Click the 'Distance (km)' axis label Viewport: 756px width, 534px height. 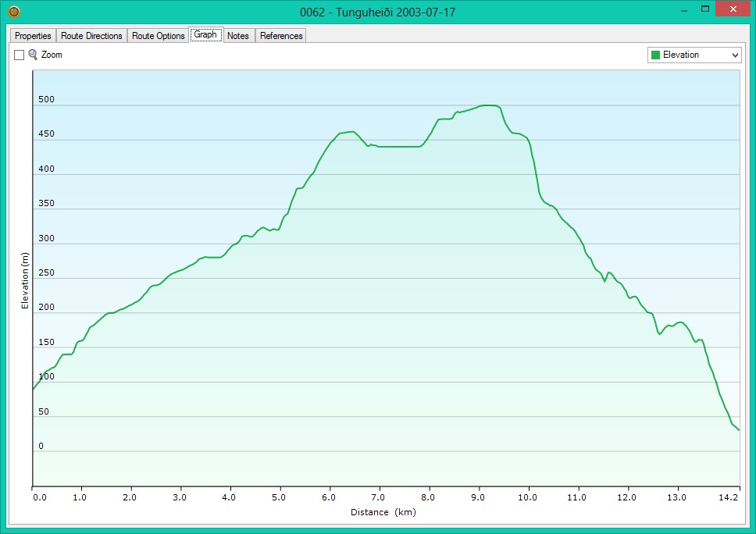383,512
